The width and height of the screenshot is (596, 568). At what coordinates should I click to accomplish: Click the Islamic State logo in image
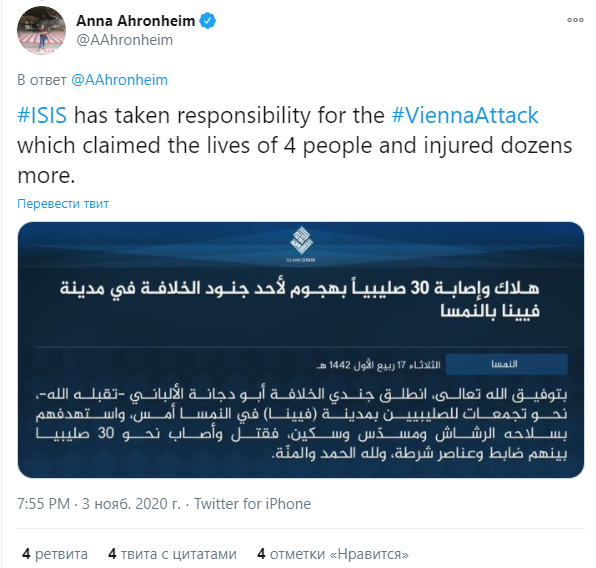(x=301, y=244)
